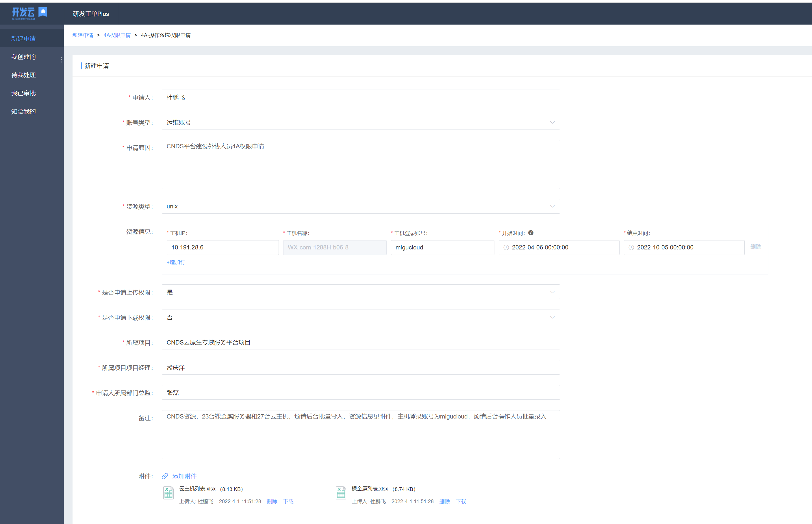The width and height of the screenshot is (812, 524).
Task: Click the clock icon in the start time field
Action: (x=506, y=248)
